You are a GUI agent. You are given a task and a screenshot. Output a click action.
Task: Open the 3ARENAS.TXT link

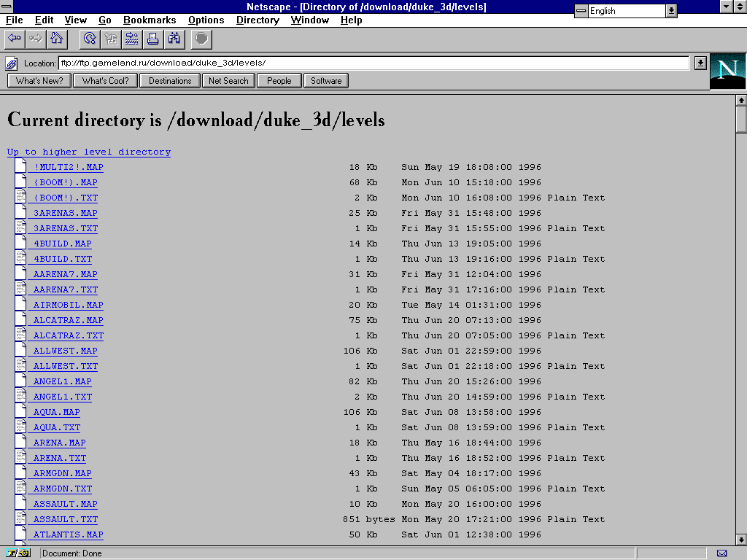pos(65,228)
